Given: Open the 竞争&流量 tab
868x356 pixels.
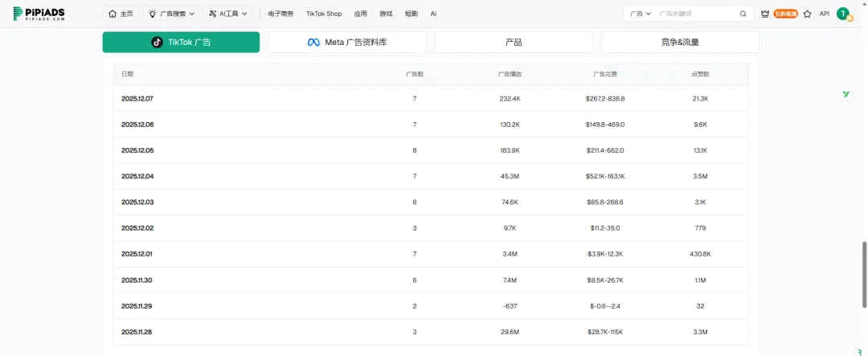Looking at the screenshot, I should [x=679, y=43].
